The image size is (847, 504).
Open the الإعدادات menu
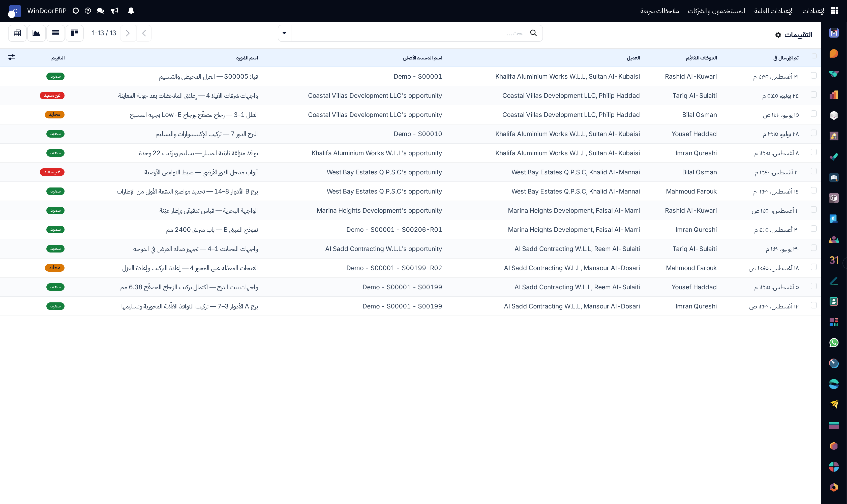814,11
